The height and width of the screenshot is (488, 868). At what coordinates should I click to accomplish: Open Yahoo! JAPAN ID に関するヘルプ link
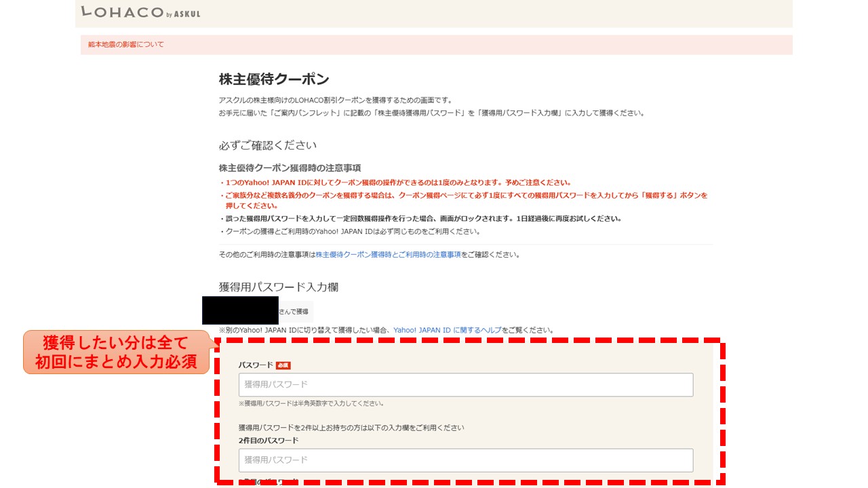[448, 330]
